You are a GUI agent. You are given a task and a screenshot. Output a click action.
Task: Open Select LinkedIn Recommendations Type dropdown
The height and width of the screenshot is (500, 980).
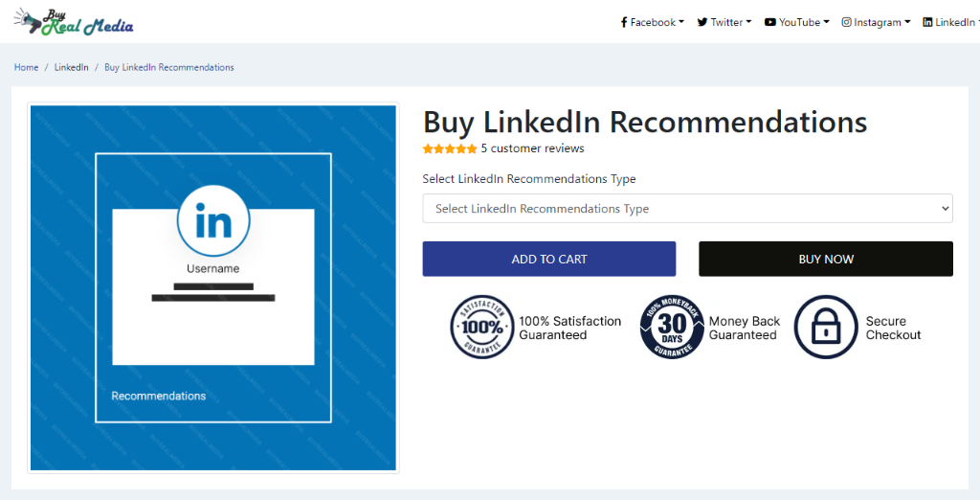click(687, 209)
